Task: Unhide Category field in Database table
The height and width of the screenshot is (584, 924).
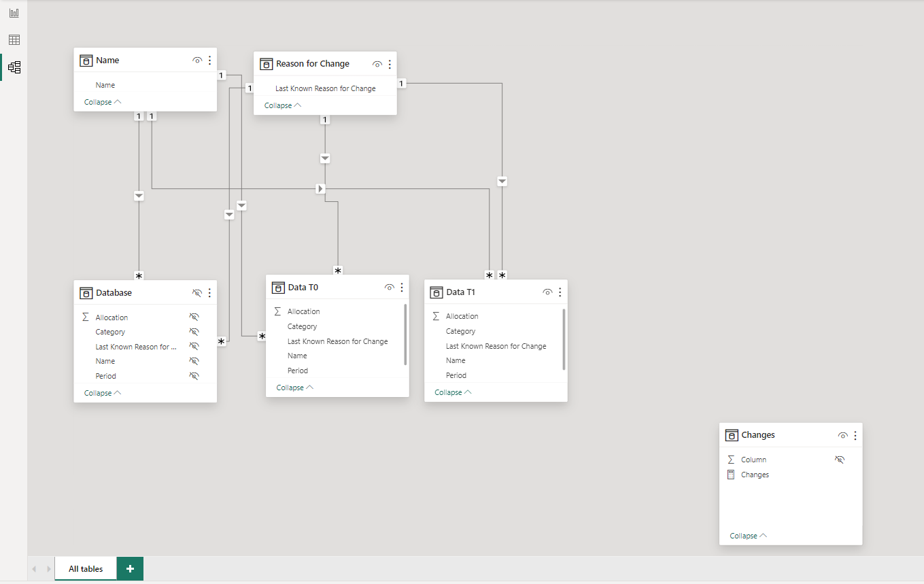Action: coord(194,332)
